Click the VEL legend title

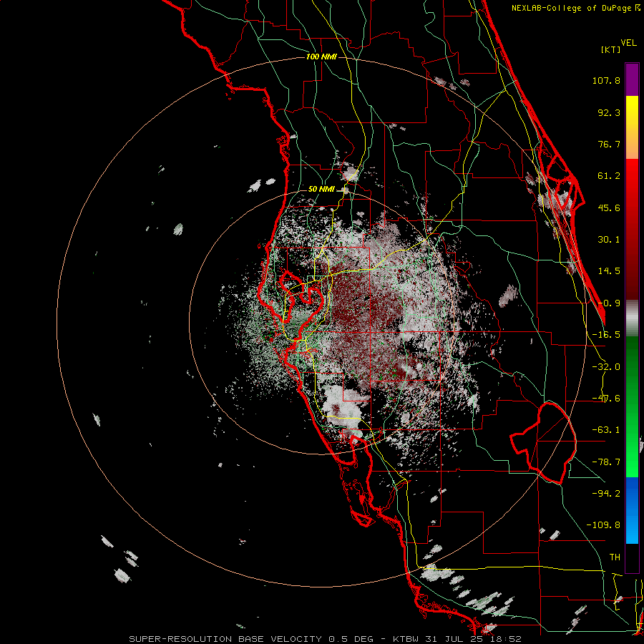pos(628,43)
